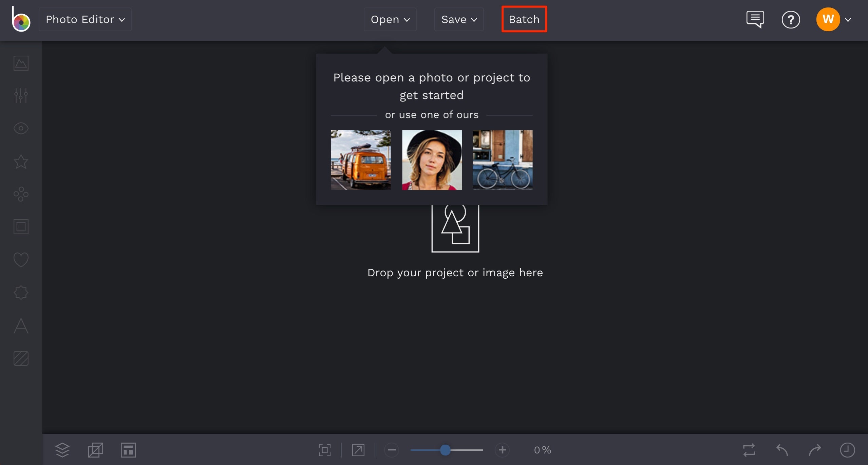Image resolution: width=868 pixels, height=465 pixels.
Task: Select the Text tool in sidebar
Action: (x=20, y=326)
